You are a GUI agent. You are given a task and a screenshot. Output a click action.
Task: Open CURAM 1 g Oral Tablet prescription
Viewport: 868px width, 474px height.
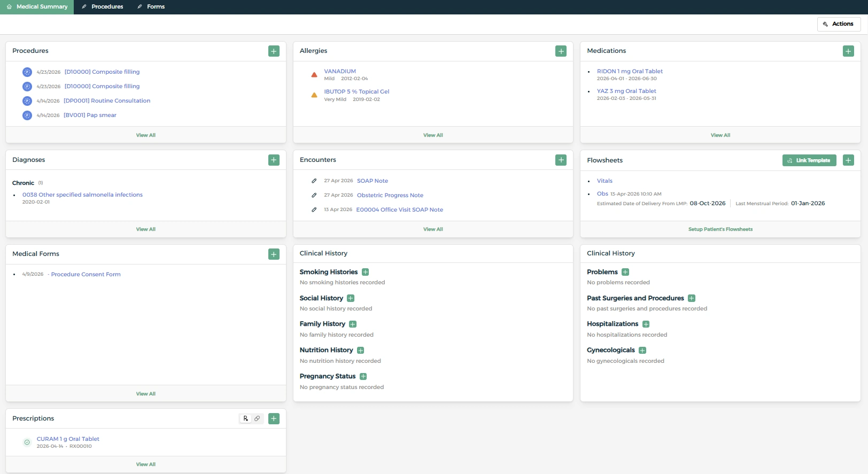click(68, 439)
